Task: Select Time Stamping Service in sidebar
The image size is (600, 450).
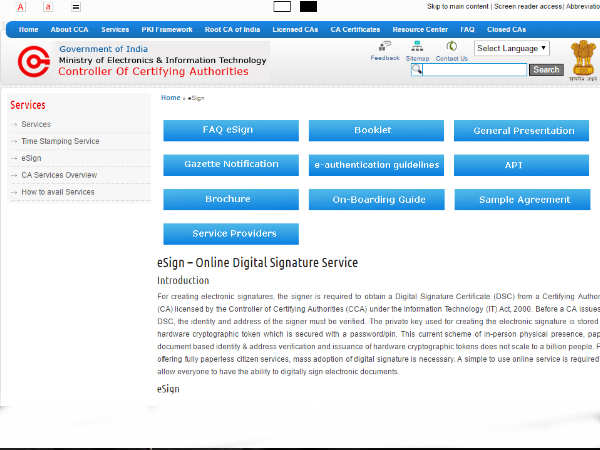Action: [60, 141]
